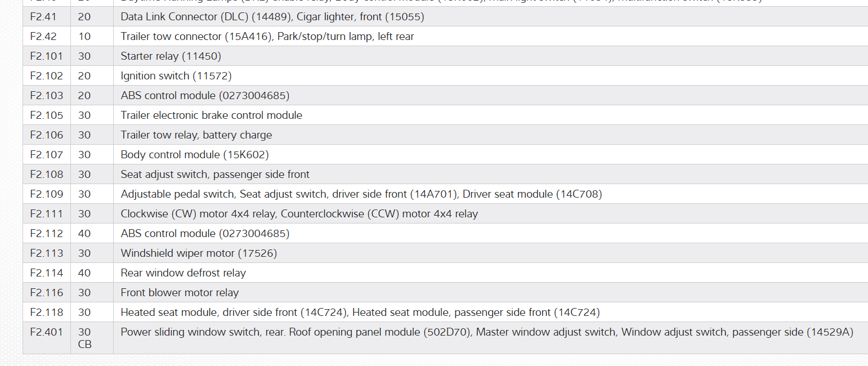Click Windshield wiper motor (17526) entry
This screenshot has width=868, height=366.
[x=199, y=253]
